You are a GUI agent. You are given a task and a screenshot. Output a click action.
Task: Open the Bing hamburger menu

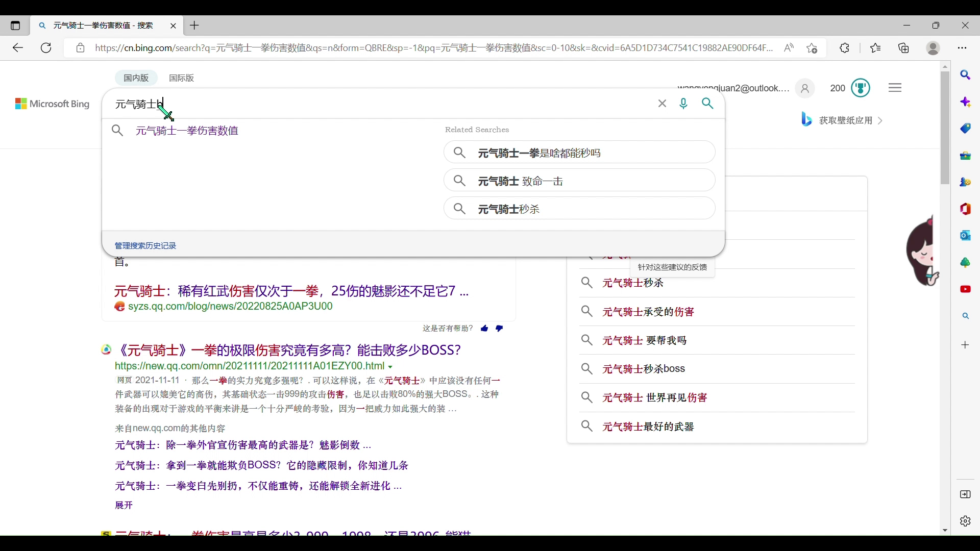point(895,88)
